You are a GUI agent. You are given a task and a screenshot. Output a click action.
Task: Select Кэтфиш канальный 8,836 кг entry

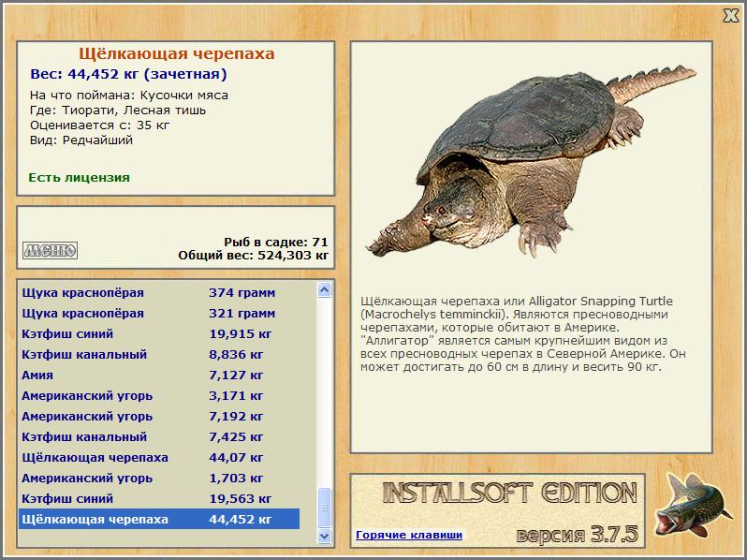coord(159,354)
